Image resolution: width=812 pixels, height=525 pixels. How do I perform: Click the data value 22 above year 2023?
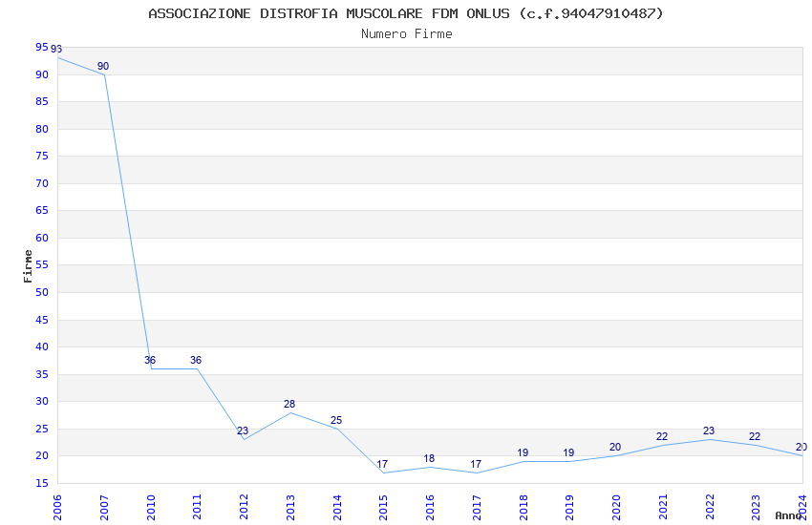click(755, 436)
